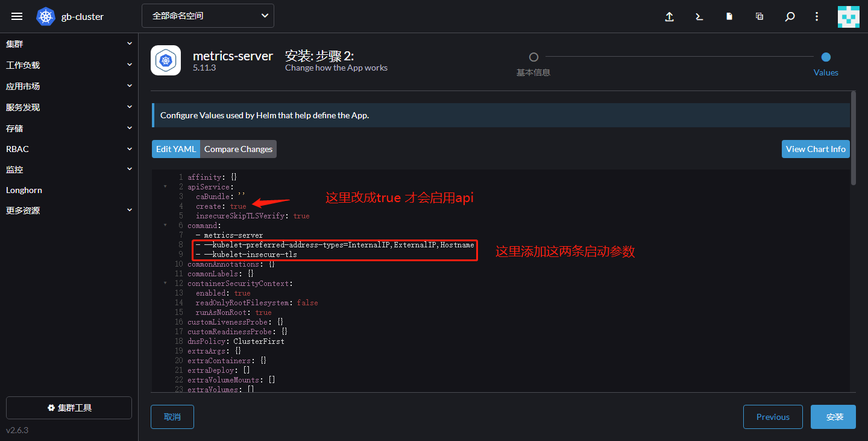
Task: Expand the 监控 sidebar section
Action: tap(69, 170)
